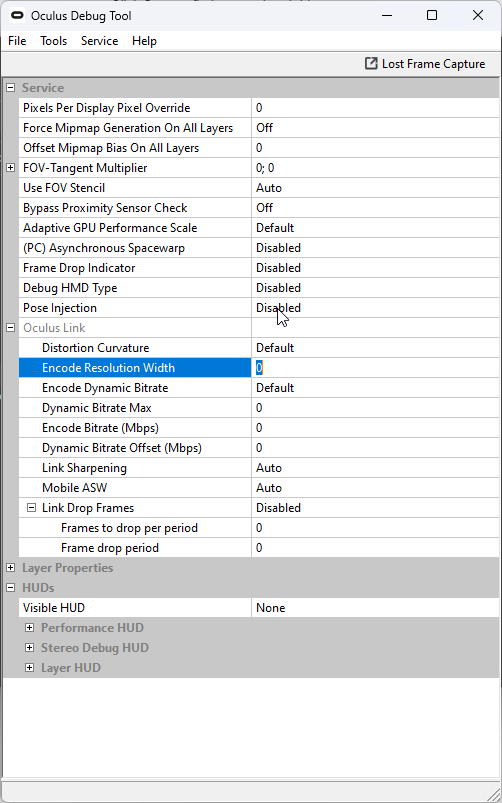Change the Bypass Proximity Sensor Check value

click(375, 208)
